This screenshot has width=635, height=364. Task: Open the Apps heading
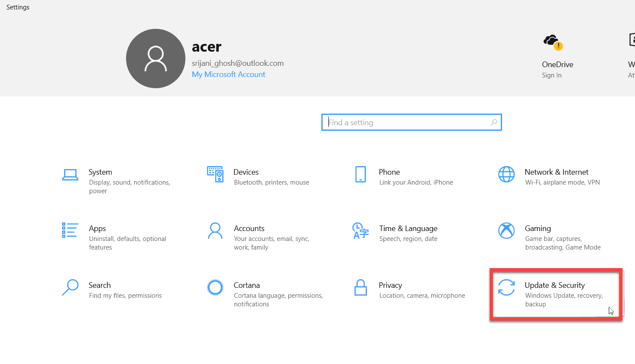click(97, 228)
